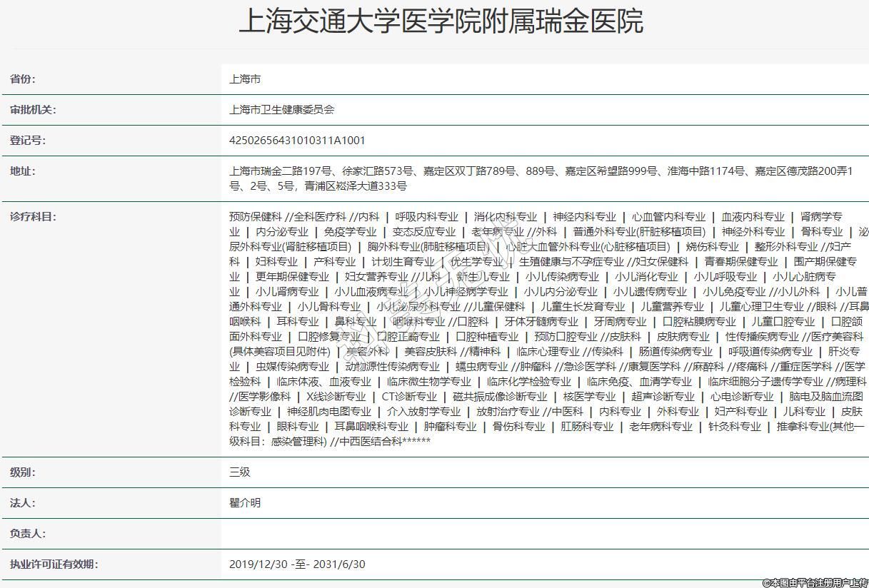The width and height of the screenshot is (869, 588).
Task: Select registration number 42502656431010311A1001
Action: pos(297,141)
